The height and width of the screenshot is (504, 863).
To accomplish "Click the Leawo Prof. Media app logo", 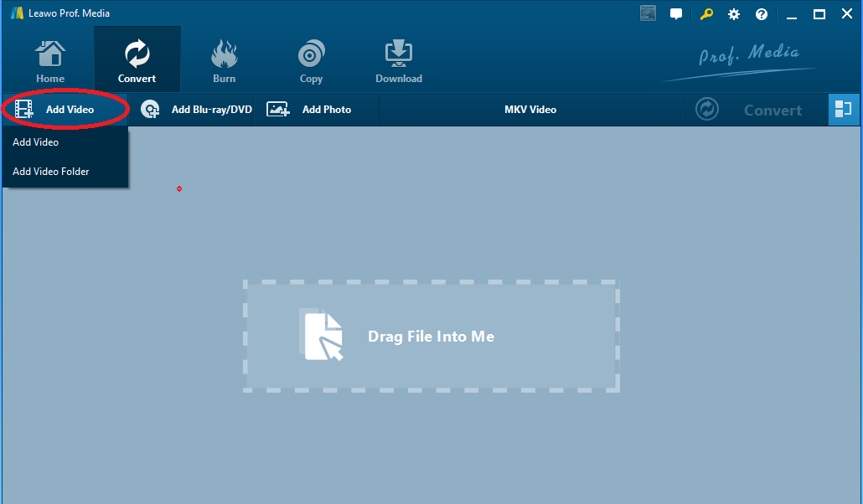I will [17, 13].
